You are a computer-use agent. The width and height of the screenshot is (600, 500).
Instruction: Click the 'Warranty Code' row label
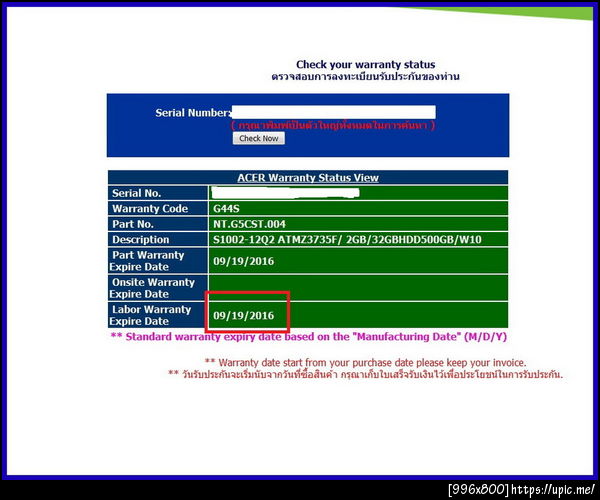[150, 208]
